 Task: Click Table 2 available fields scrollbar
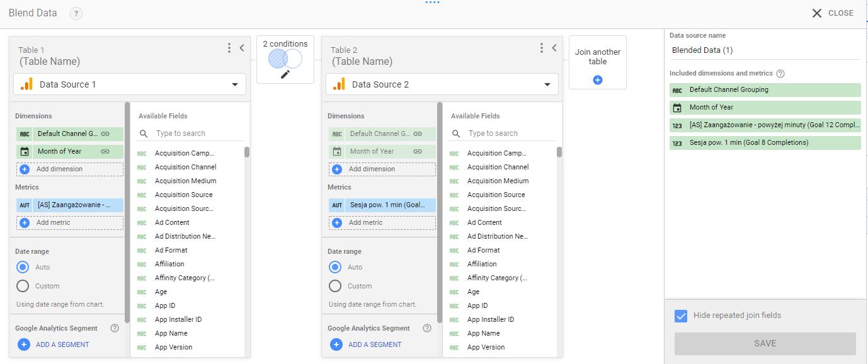click(x=559, y=152)
